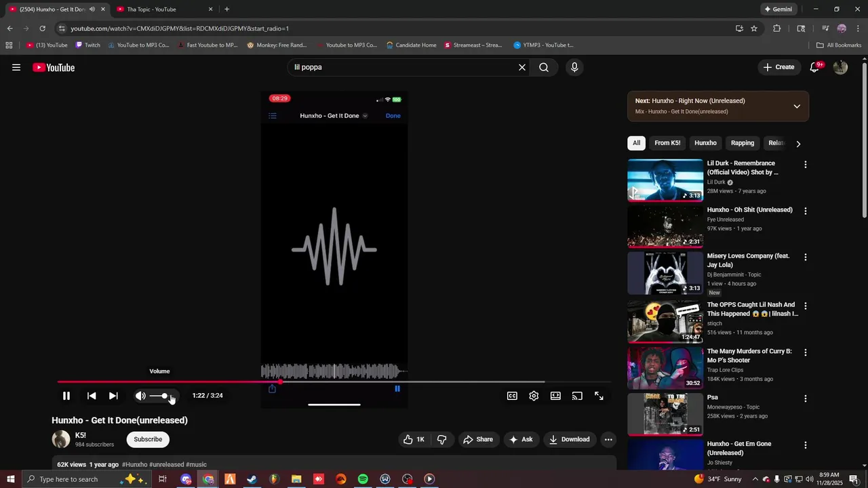The image size is (868, 488).
Task: Open Steam from taskbar
Action: tap(252, 479)
